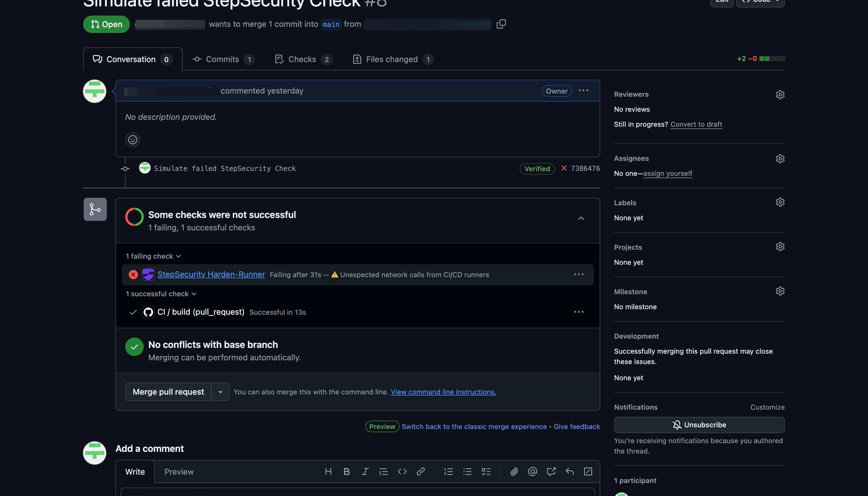The height and width of the screenshot is (496, 868).
Task: Insert a numbered list in comment toolbar
Action: point(449,471)
